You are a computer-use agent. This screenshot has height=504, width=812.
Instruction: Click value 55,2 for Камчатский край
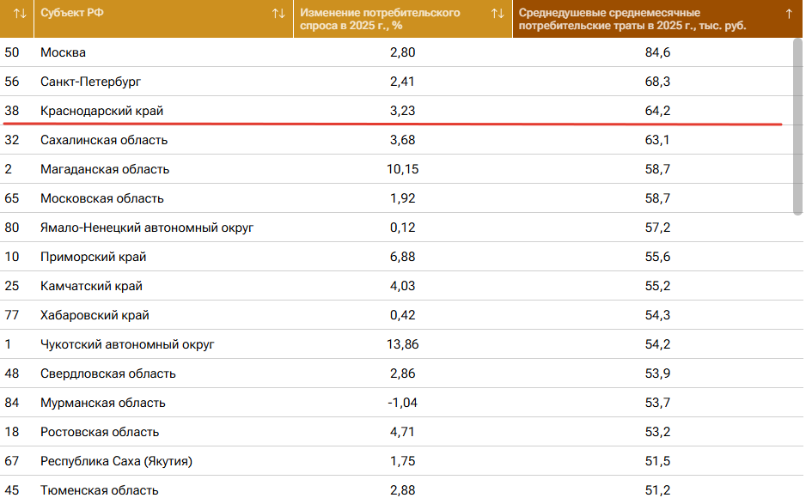click(x=657, y=286)
